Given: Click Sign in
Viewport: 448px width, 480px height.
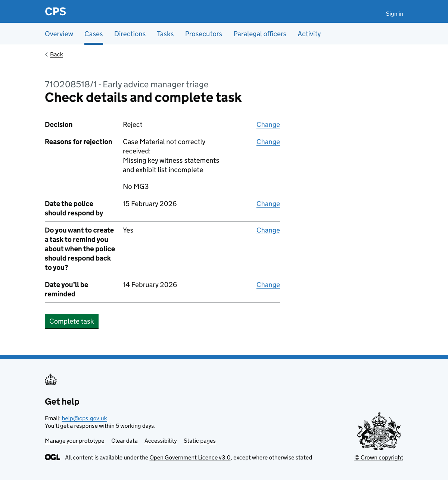Looking at the screenshot, I should click(394, 13).
